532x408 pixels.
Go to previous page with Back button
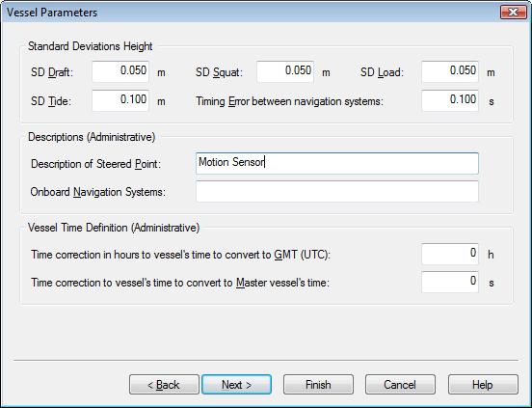tap(164, 385)
